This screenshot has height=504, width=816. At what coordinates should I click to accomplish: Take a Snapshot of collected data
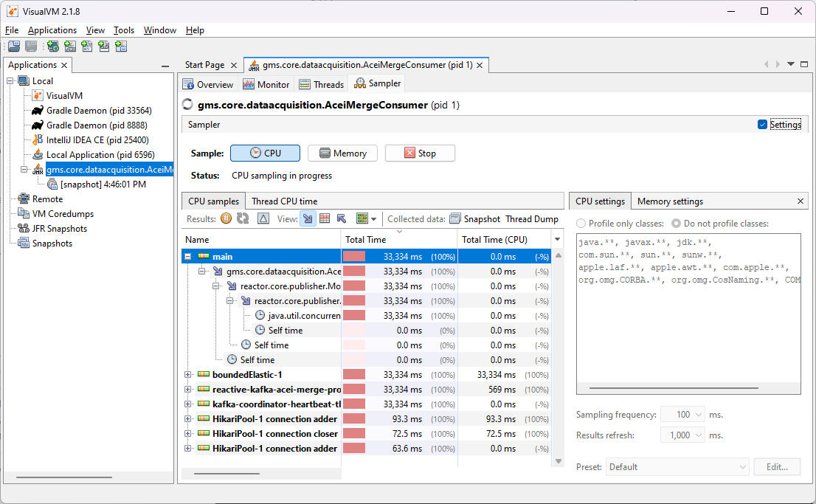click(x=474, y=219)
